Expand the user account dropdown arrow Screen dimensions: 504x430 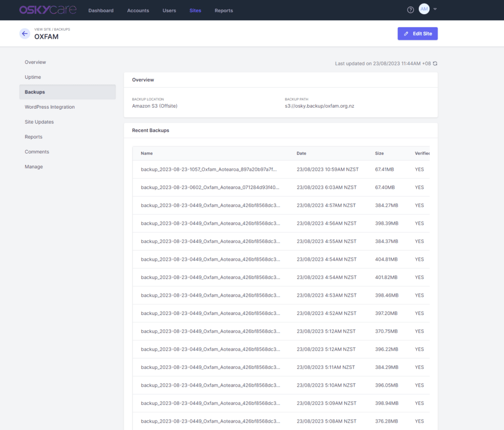pos(435,9)
